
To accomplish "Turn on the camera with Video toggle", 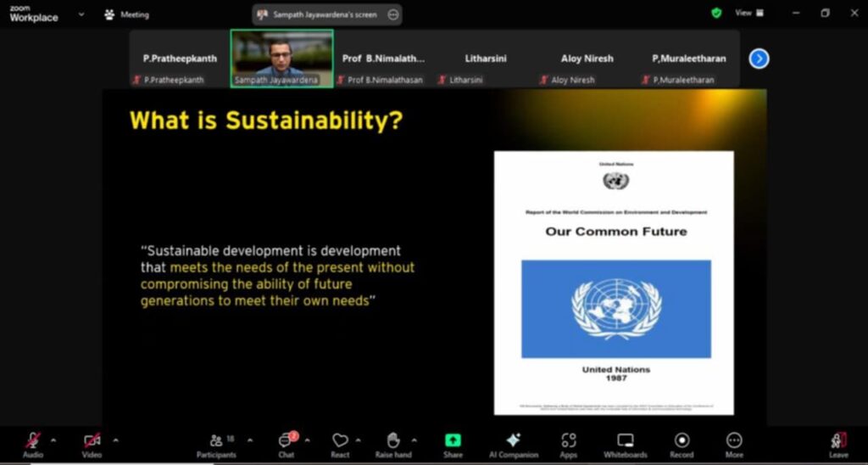I will tap(92, 444).
